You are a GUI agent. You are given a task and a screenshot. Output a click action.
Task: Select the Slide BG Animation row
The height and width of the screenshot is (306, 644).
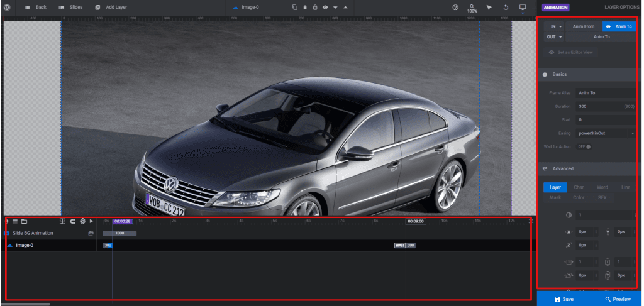pos(50,233)
